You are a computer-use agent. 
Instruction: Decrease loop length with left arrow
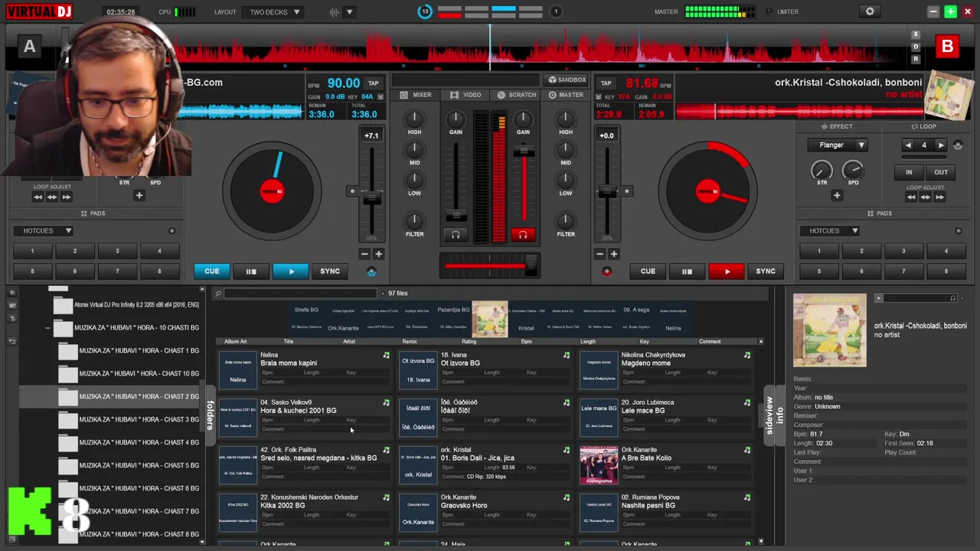click(908, 145)
